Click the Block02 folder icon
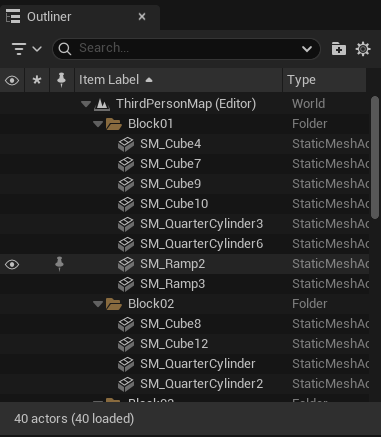 pyautogui.click(x=114, y=304)
